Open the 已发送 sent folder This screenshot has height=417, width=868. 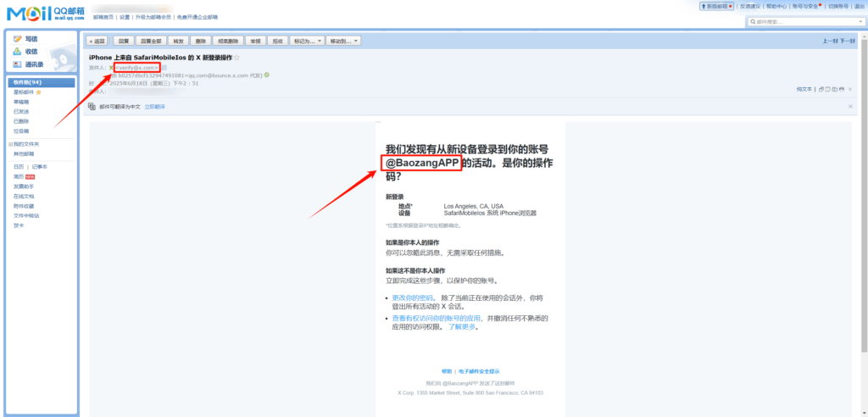20,111
